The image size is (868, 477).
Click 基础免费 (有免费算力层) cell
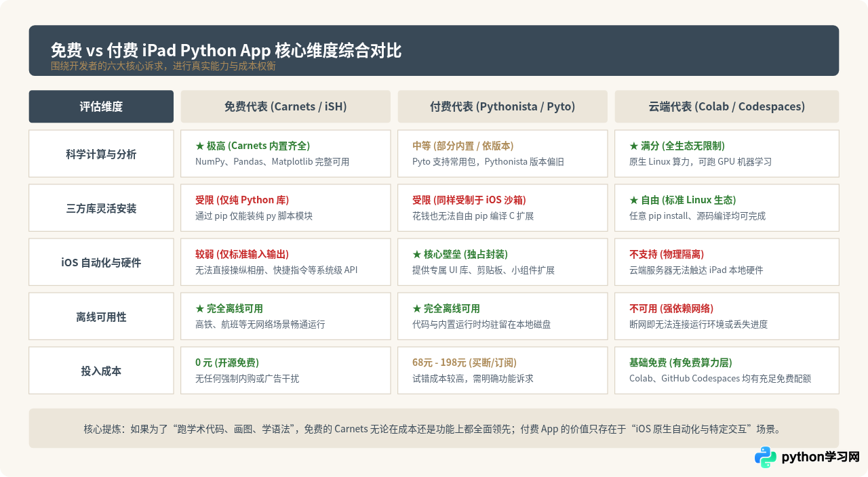coord(727,371)
